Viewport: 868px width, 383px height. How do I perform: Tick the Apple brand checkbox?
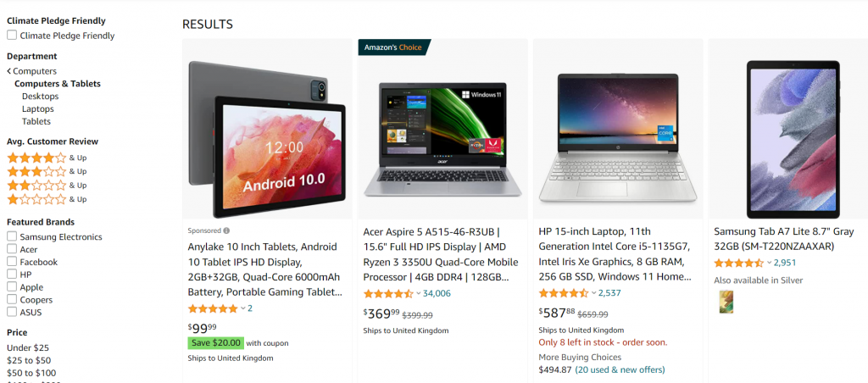(12, 287)
